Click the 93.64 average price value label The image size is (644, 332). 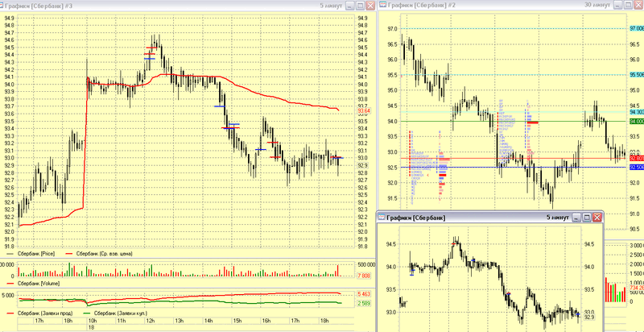click(364, 110)
